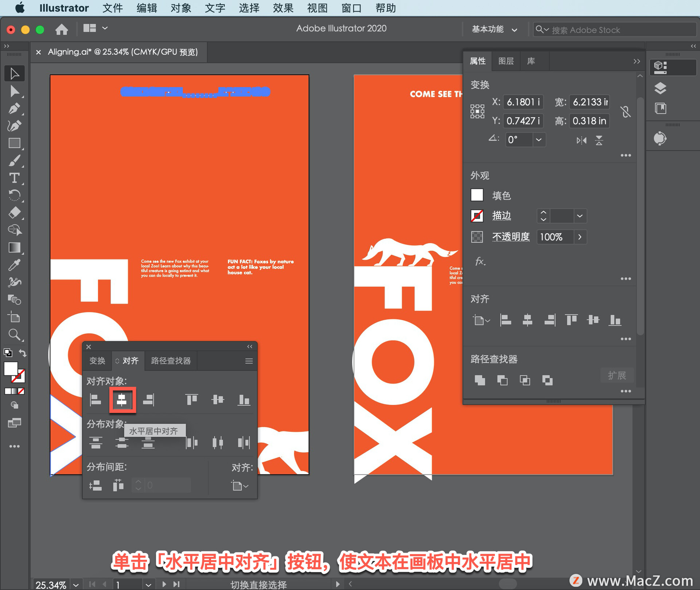
Task: Switch to 变换 tab in floating panel
Action: pos(97,361)
